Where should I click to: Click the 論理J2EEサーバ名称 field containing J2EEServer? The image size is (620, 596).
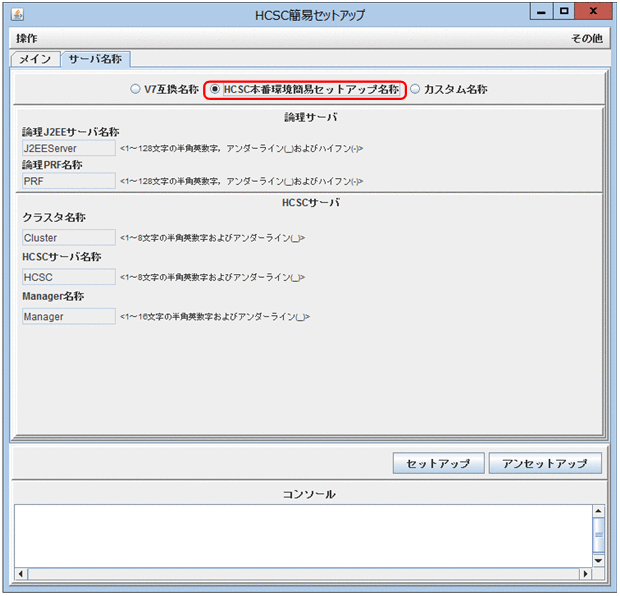pyautogui.click(x=69, y=148)
